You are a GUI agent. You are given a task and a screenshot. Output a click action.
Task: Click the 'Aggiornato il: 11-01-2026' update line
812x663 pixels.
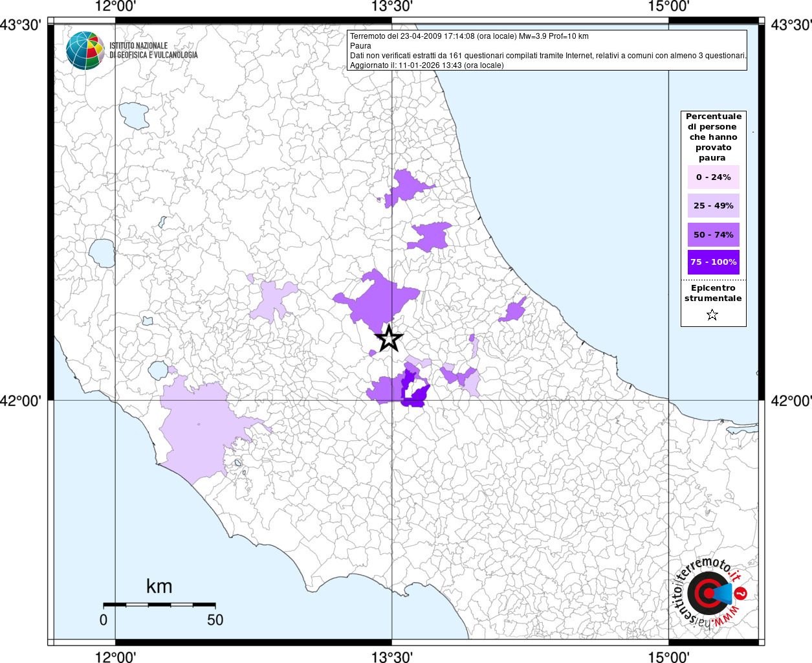(426, 65)
